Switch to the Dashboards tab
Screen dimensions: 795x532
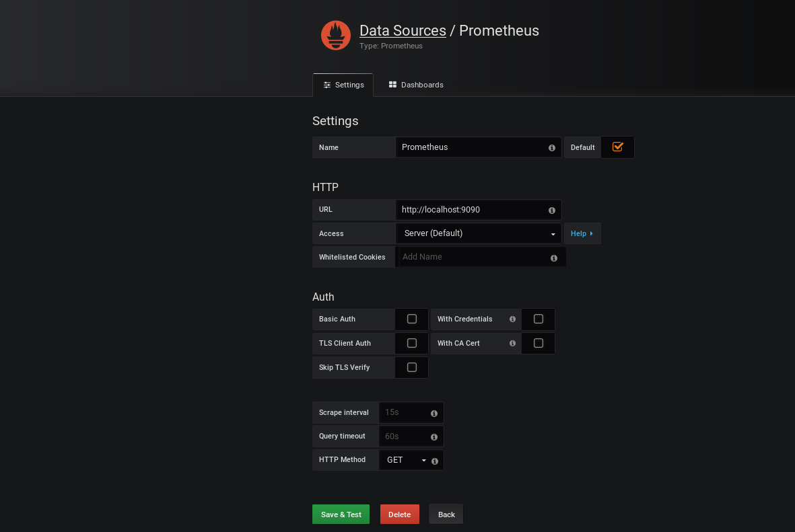(x=415, y=85)
